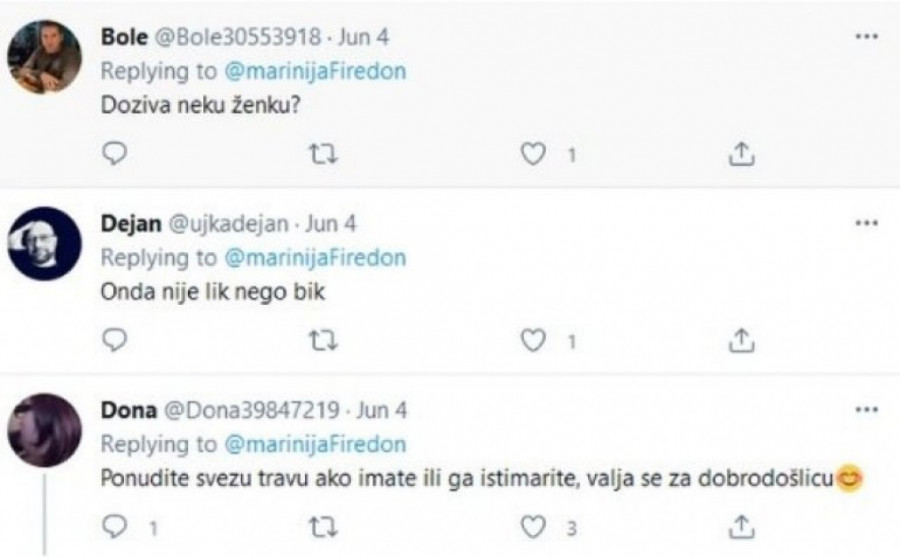Open more options on Dona's tweet
900x557 pixels.
[x=866, y=409]
